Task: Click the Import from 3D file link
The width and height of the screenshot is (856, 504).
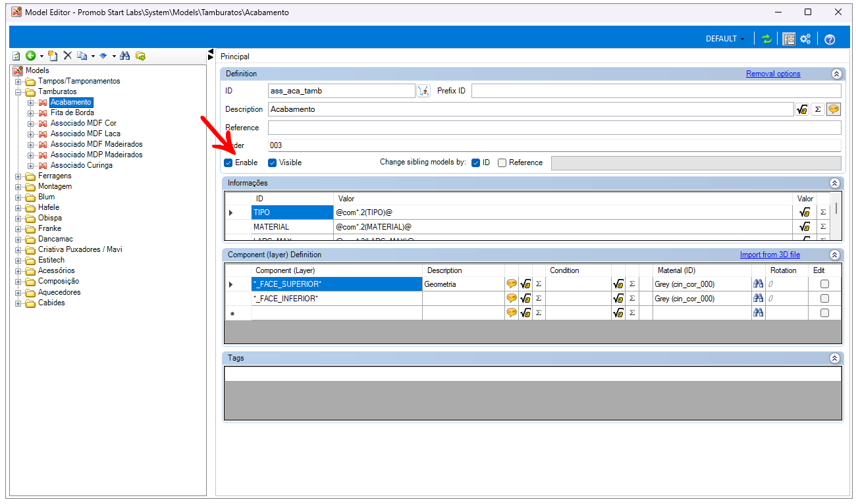Action: pyautogui.click(x=770, y=255)
